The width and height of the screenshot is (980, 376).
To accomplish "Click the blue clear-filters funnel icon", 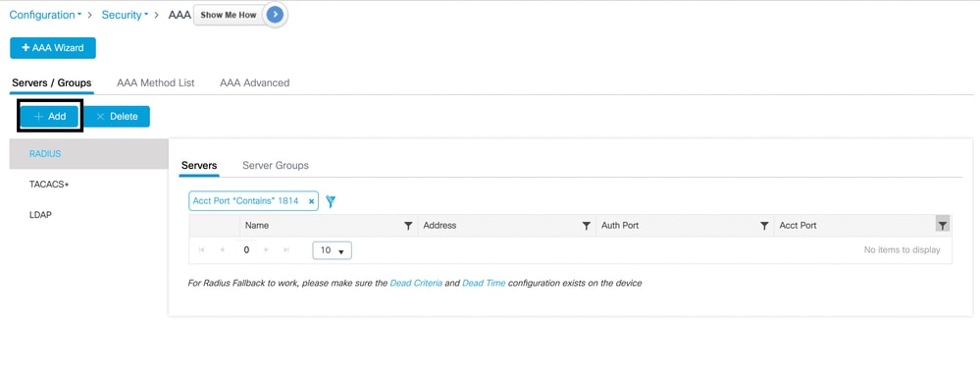I will click(331, 201).
